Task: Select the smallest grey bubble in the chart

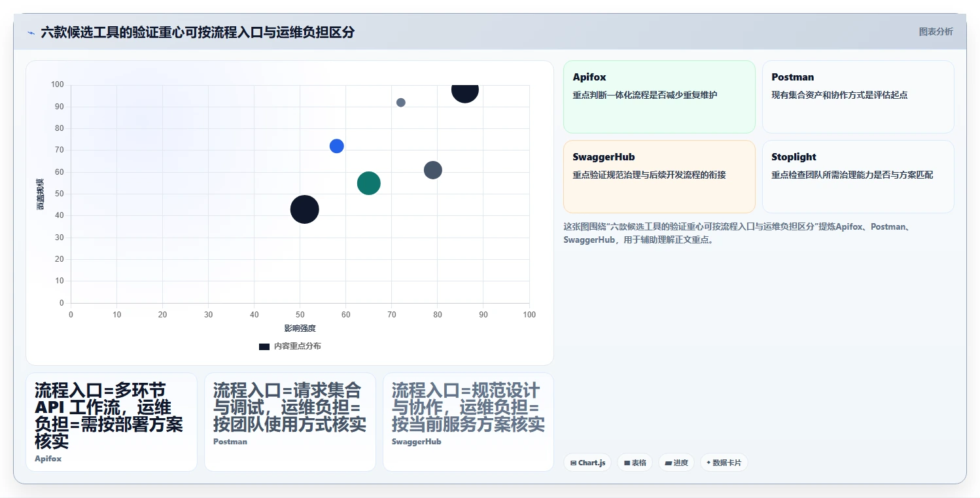Action: [x=401, y=103]
